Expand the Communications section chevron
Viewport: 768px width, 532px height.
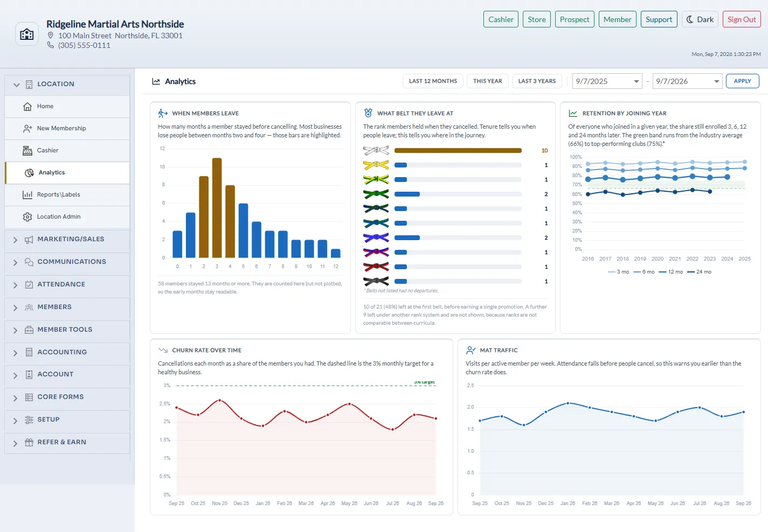15,262
